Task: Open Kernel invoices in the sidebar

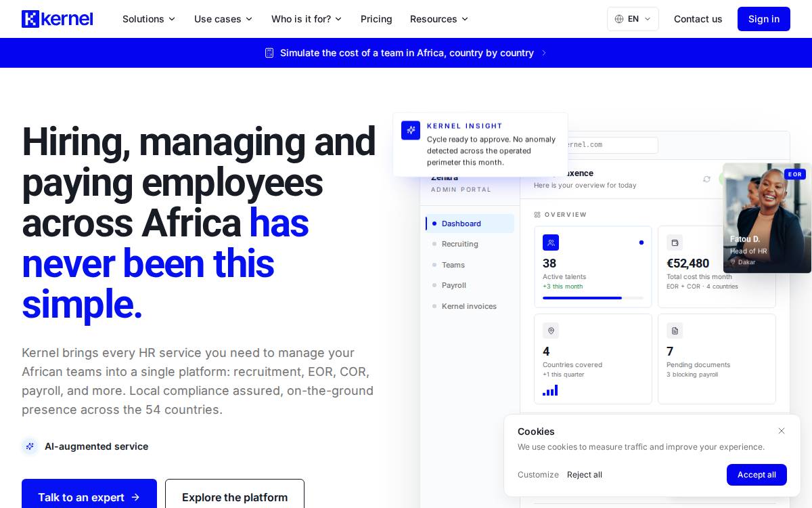Action: pos(470,306)
